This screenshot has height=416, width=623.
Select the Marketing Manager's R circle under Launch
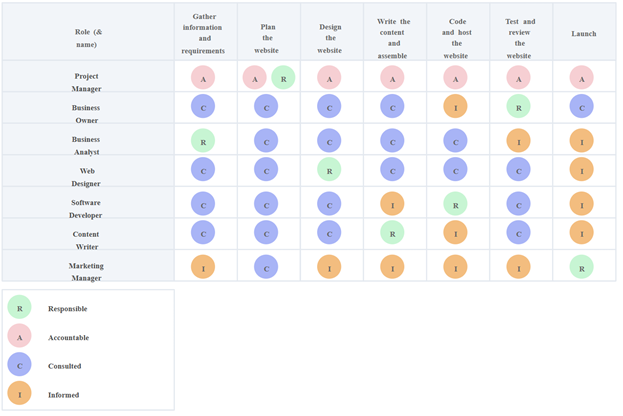click(x=582, y=266)
